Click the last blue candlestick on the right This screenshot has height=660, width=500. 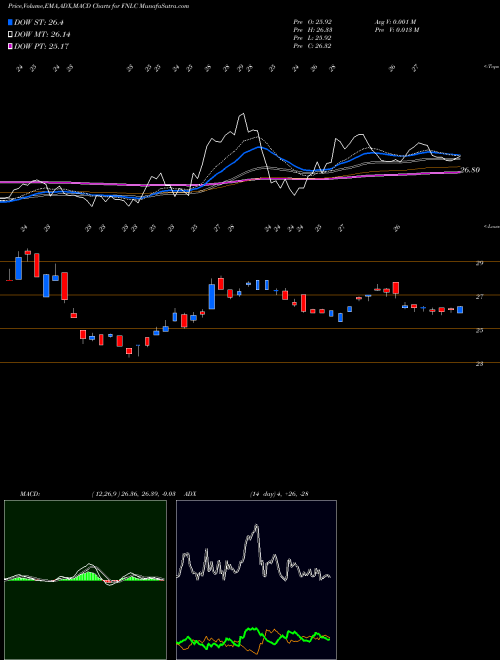click(460, 310)
